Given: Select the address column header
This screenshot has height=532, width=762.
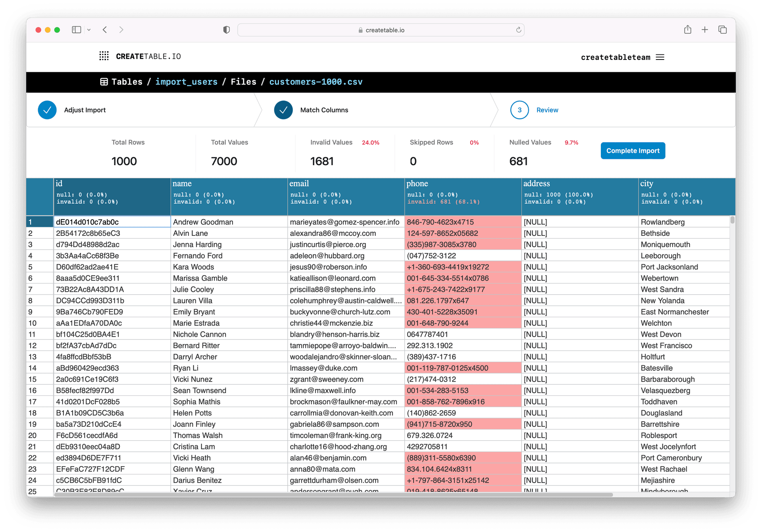Looking at the screenshot, I should pos(580,197).
